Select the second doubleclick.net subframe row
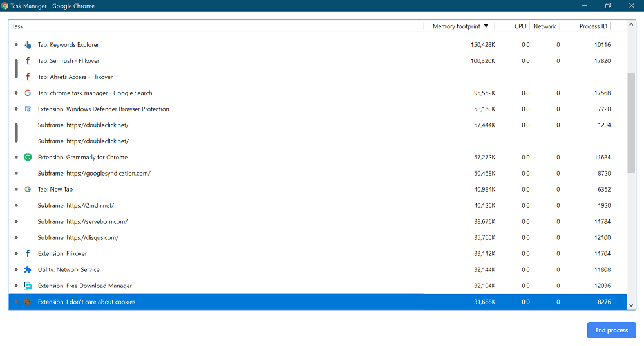Image resolution: width=644 pixels, height=346 pixels. (x=318, y=141)
